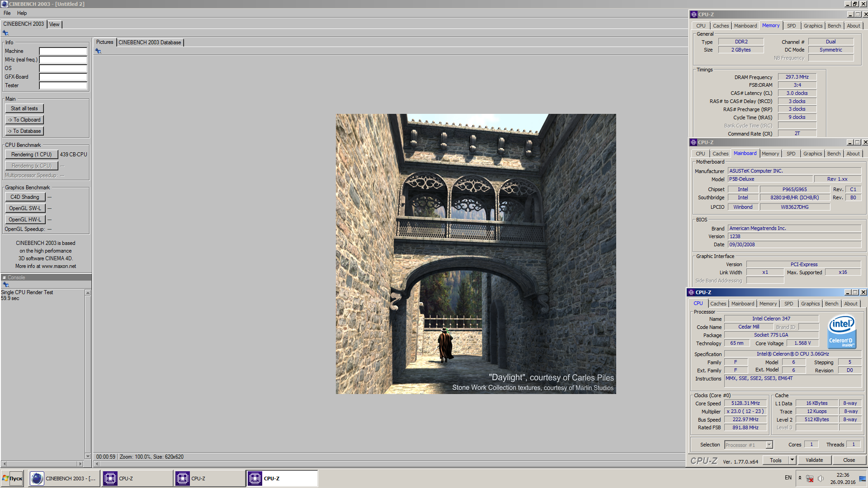Click the Intel Celeron D logo in CPU-Z
This screenshot has width=868, height=488.
click(841, 332)
